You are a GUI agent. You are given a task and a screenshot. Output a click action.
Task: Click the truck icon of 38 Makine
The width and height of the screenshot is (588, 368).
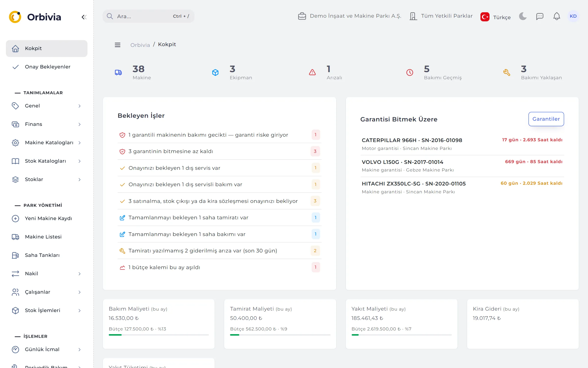tap(118, 72)
